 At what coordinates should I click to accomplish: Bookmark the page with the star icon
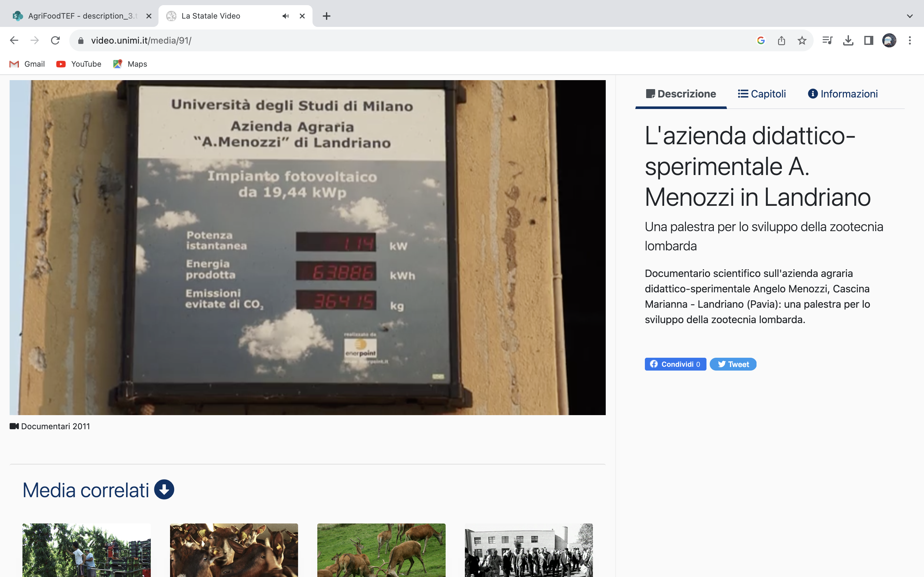802,40
